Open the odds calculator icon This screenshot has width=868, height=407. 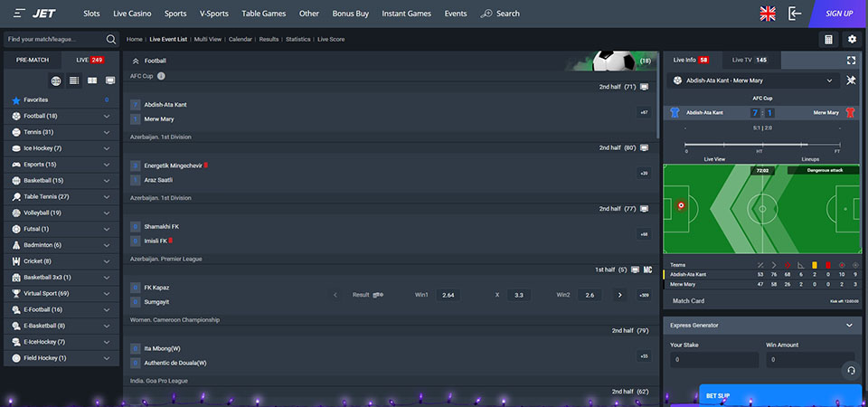828,39
